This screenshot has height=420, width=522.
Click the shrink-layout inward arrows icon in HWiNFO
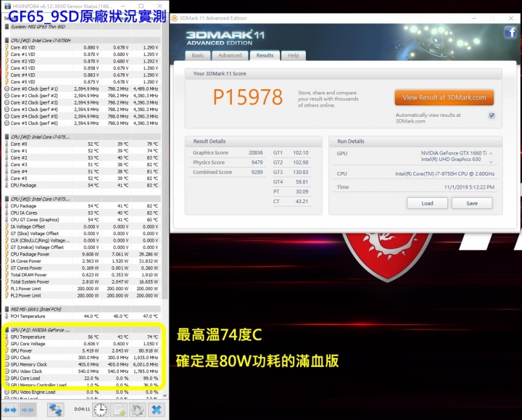coord(28,410)
